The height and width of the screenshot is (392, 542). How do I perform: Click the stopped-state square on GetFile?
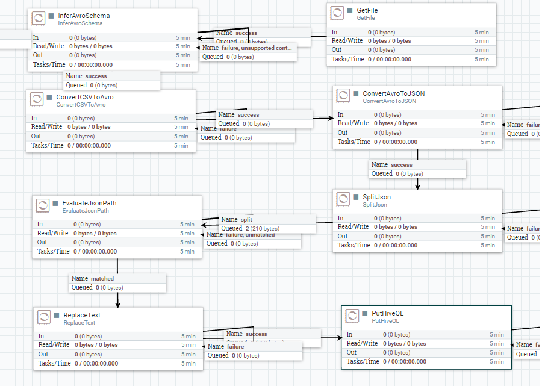coord(349,10)
